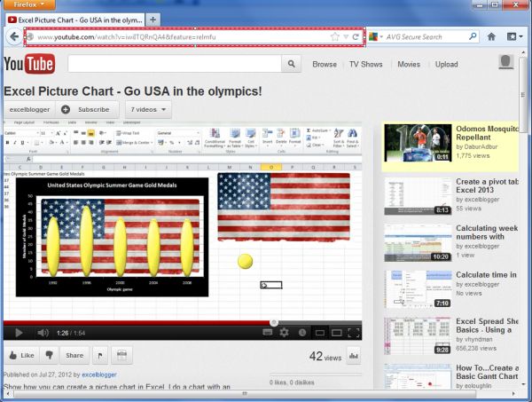
Task: Bookmark page with the star icon
Action: click(334, 36)
